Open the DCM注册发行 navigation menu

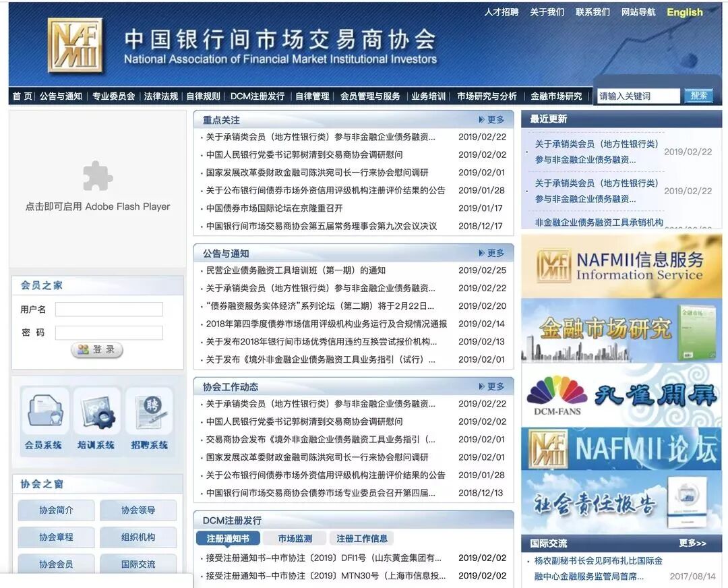[x=260, y=95]
